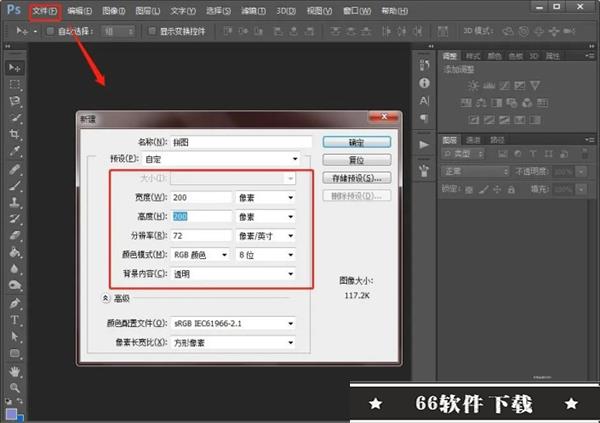Toggle Auto-Select checkbox in options bar
This screenshot has height=423, width=600.
point(50,31)
